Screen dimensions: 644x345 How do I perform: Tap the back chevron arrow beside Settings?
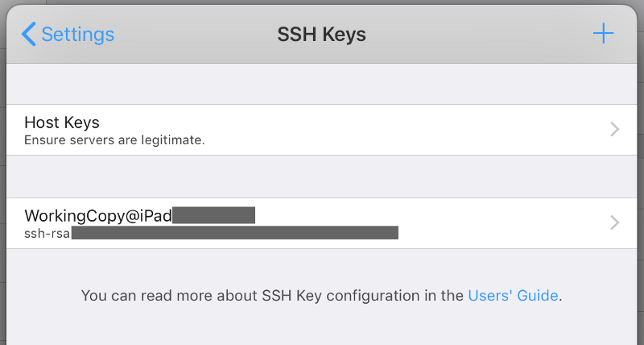(29, 34)
